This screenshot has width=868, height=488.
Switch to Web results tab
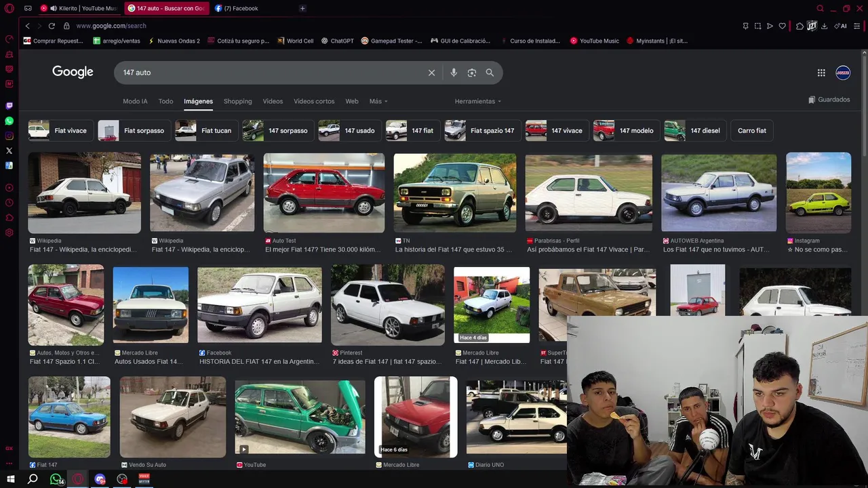[x=352, y=101]
